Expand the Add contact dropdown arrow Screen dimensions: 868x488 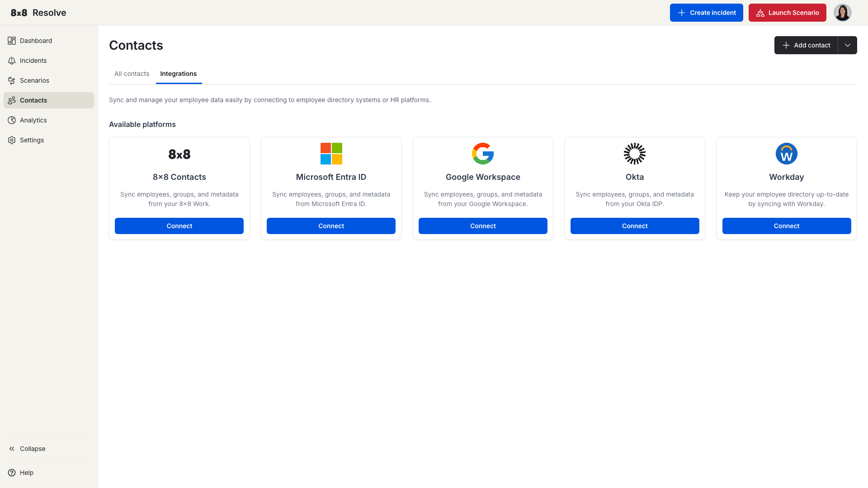(848, 45)
